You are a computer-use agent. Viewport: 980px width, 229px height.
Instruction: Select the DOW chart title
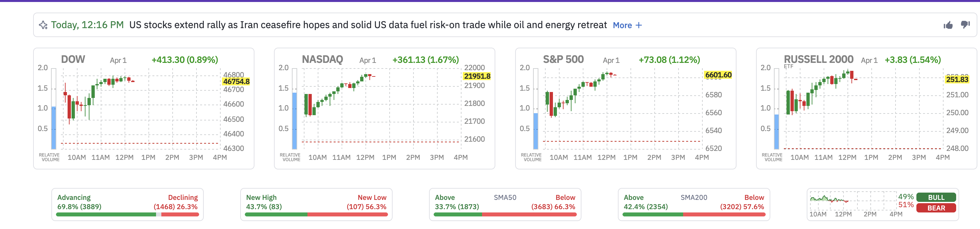73,59
